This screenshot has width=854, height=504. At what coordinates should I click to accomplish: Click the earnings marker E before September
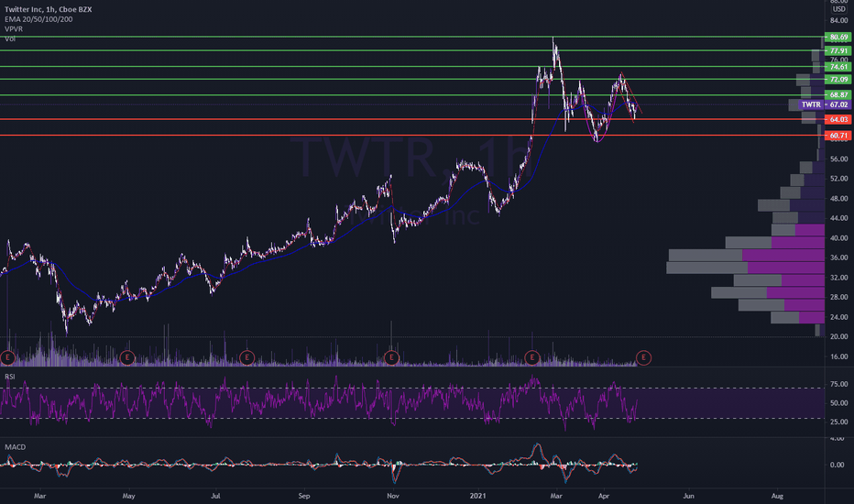tap(246, 358)
